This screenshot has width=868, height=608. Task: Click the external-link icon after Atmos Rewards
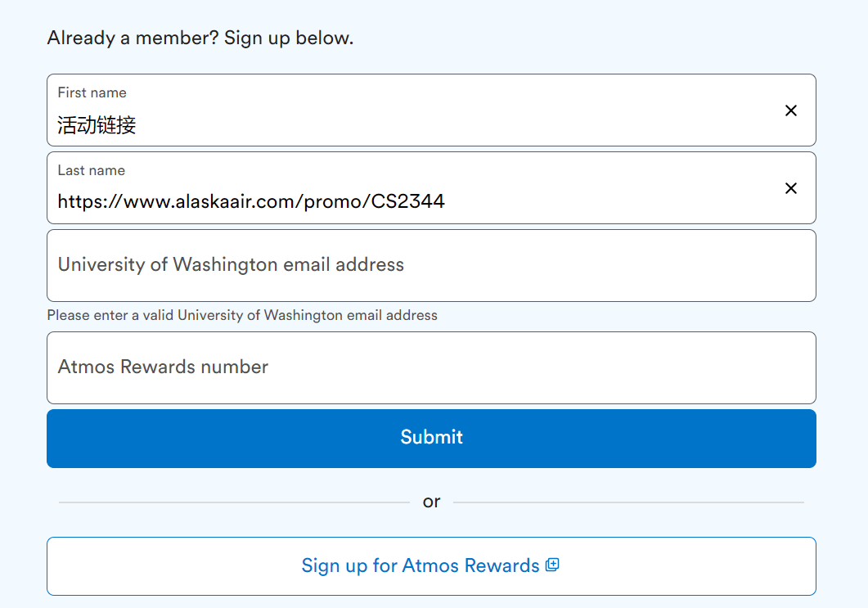click(552, 565)
